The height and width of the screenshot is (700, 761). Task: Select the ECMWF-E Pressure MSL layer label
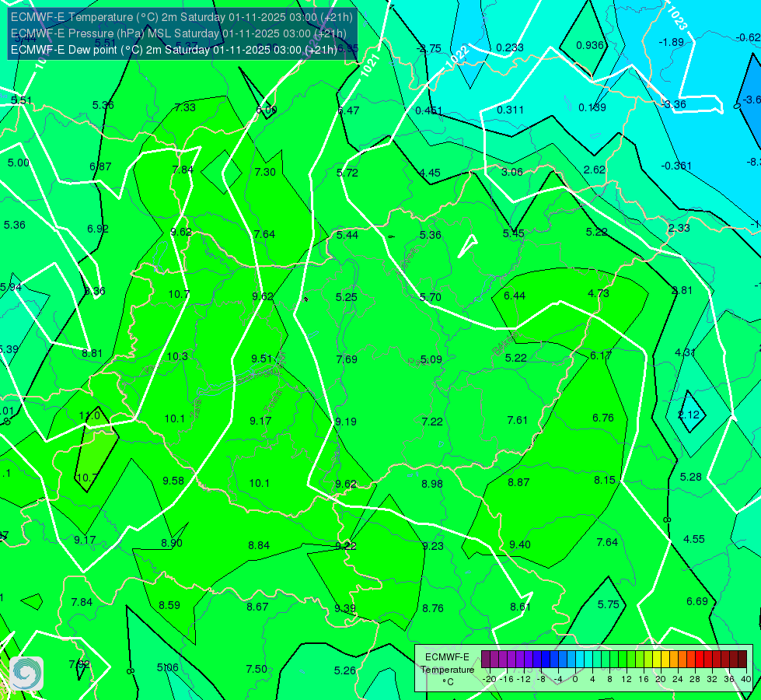[x=179, y=33]
